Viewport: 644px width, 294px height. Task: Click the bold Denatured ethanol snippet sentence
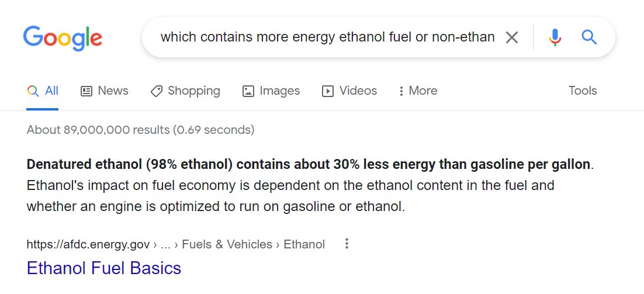(309, 165)
